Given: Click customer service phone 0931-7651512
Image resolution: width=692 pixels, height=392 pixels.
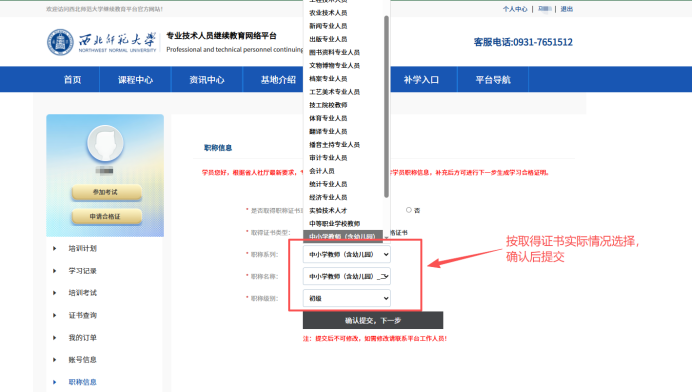Looking at the screenshot, I should pyautogui.click(x=523, y=42).
